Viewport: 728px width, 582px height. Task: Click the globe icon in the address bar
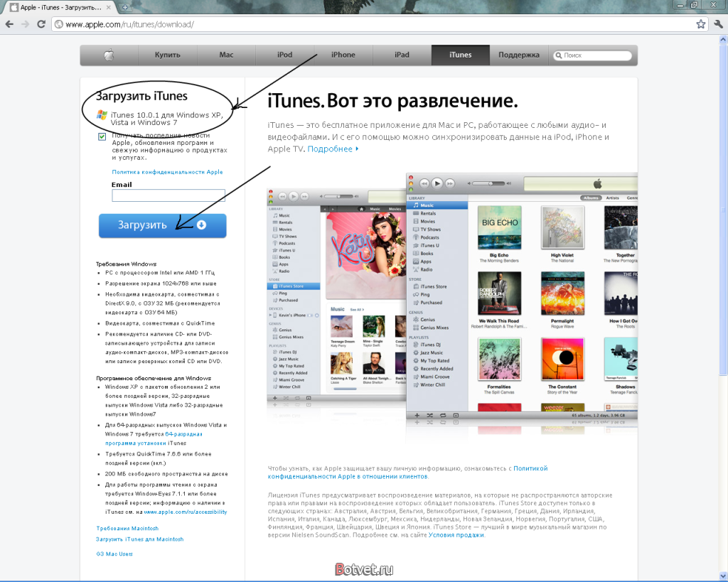[59, 24]
